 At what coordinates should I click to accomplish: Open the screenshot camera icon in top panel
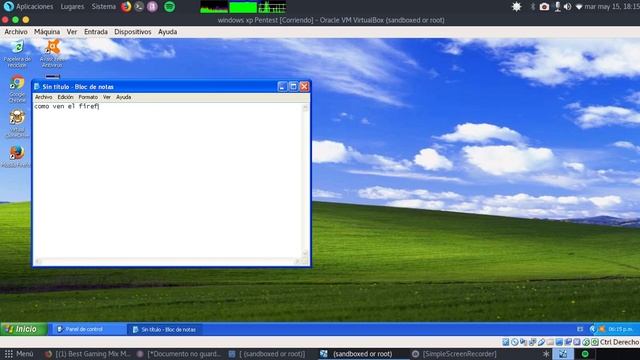click(544, 7)
